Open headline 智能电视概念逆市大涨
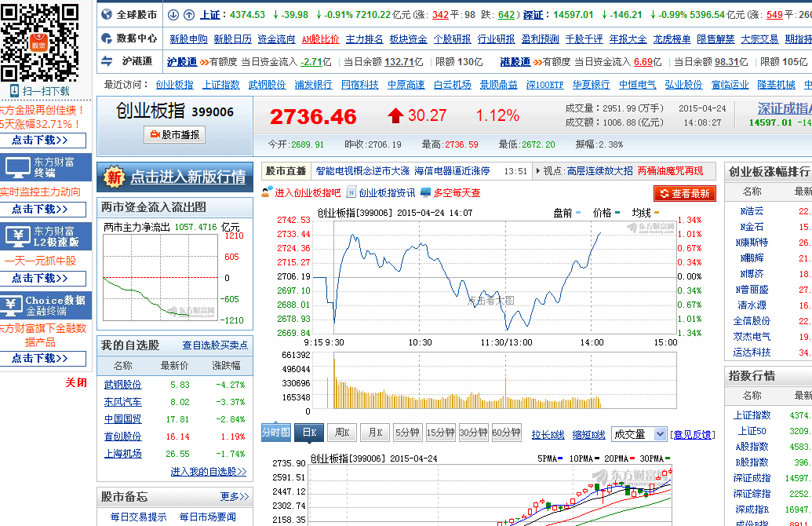The image size is (812, 526). pyautogui.click(x=362, y=171)
